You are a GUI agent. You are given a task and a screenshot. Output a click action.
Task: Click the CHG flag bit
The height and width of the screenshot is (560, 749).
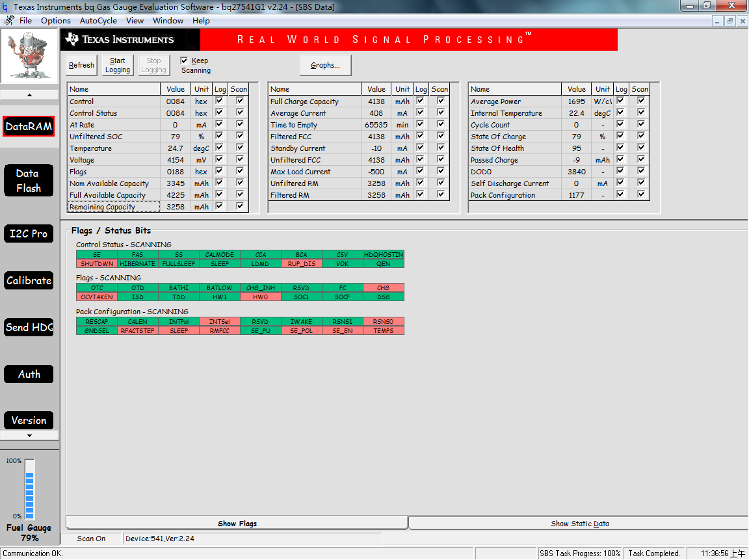pyautogui.click(x=383, y=288)
